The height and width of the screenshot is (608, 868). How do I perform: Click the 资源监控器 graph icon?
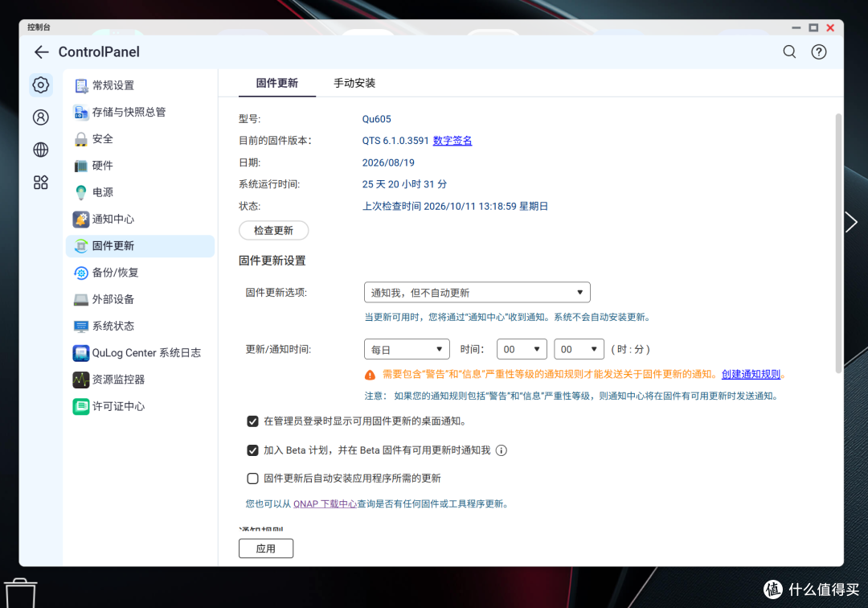pyautogui.click(x=81, y=380)
